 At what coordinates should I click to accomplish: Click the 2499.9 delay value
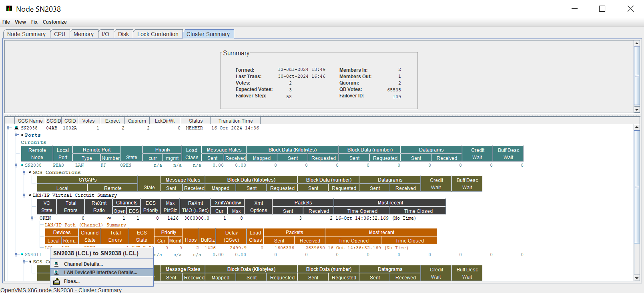click(238, 248)
